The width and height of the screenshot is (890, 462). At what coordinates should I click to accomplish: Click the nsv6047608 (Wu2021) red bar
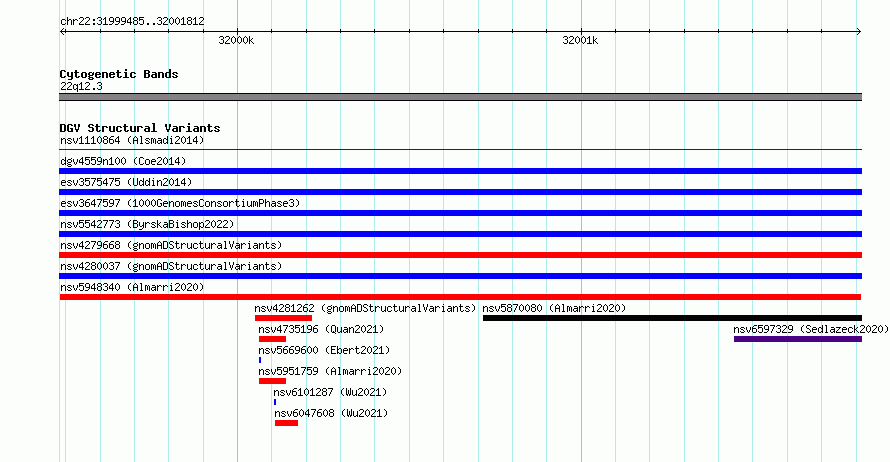pos(286,423)
